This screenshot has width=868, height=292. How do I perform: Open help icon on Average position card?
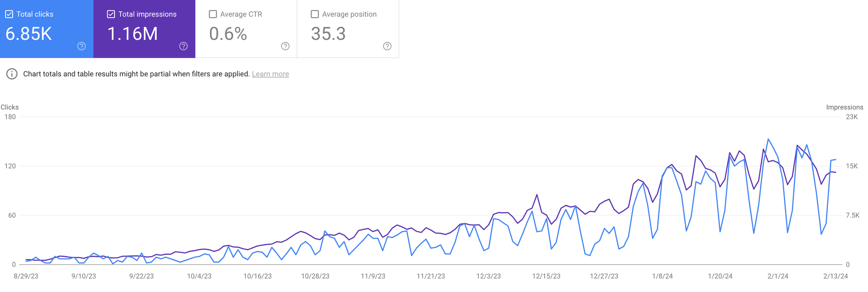point(387,46)
